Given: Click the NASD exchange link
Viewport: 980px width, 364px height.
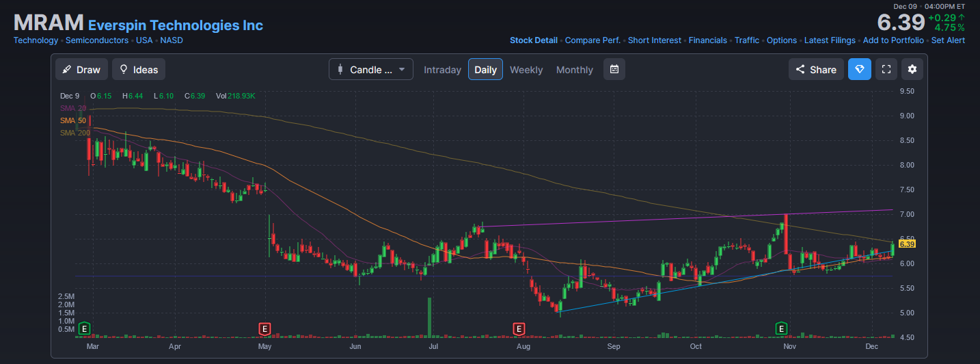Looking at the screenshot, I should tap(172, 40).
